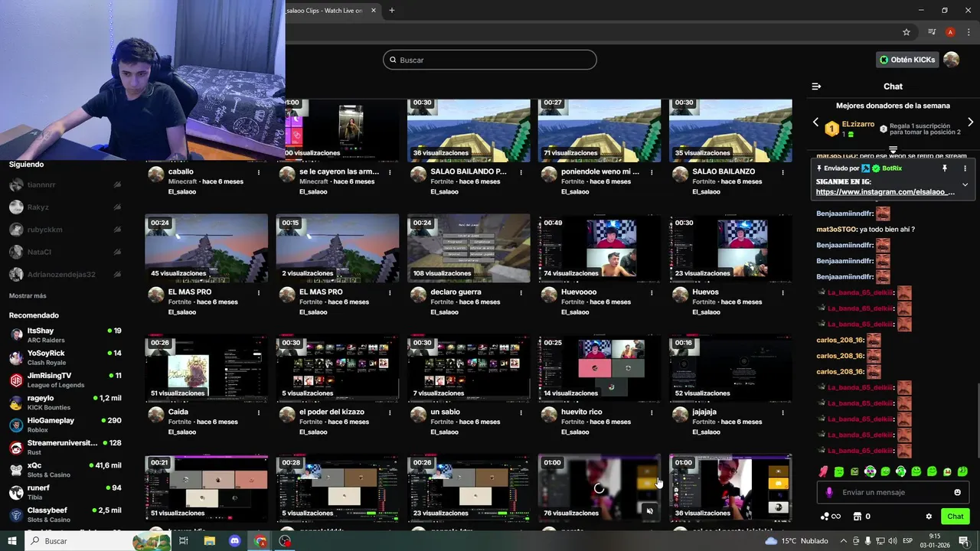Open clip titled el poder del kizazo
This screenshot has width=980, height=551.
(x=332, y=412)
